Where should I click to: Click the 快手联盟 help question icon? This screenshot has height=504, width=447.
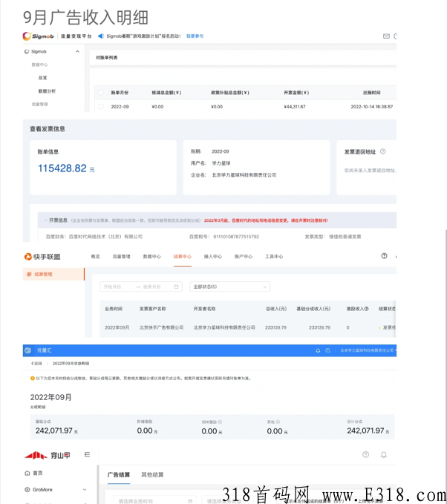[384, 256]
